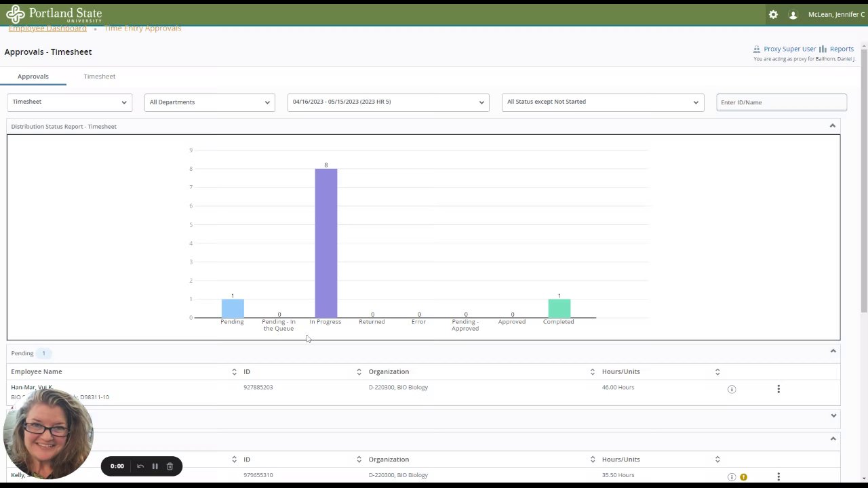Sort Pending table by Hours/Units
Screen dimensions: 868x488
(x=717, y=371)
